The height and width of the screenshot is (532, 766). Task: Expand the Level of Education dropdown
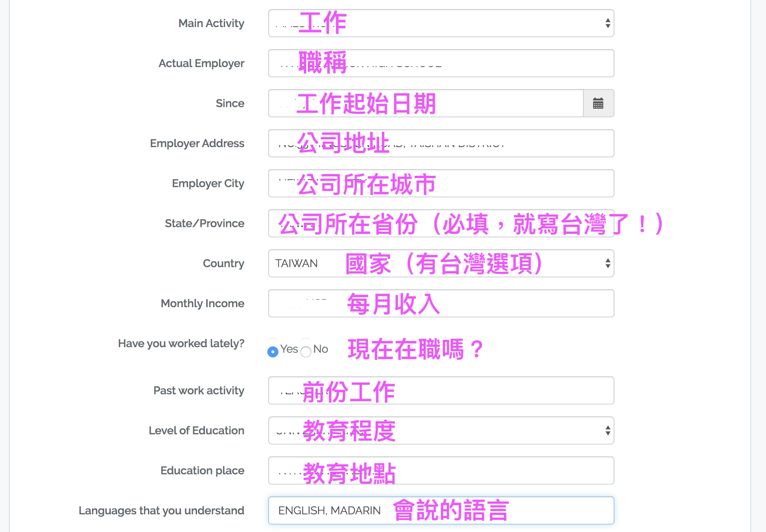coord(441,431)
